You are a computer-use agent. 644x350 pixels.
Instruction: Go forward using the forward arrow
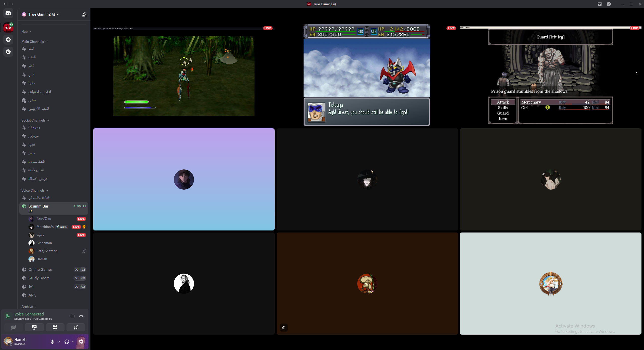pyautogui.click(x=11, y=4)
